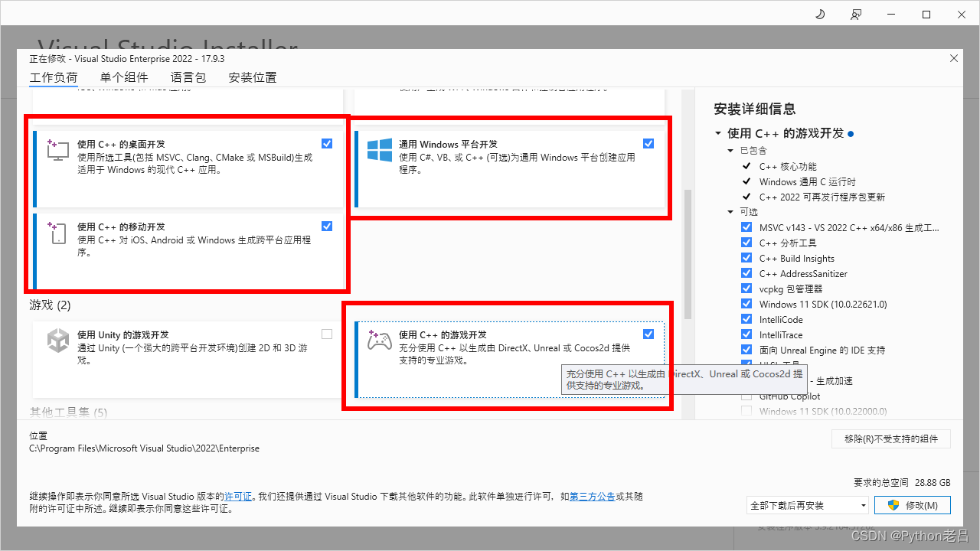Uncheck IntelliTrace option
Screen dimensions: 980x551
coord(746,334)
